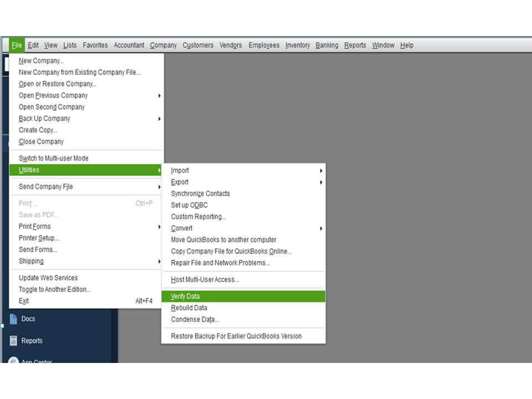Select Custom Reporting...
This screenshot has width=532, height=399.
coord(244,217)
